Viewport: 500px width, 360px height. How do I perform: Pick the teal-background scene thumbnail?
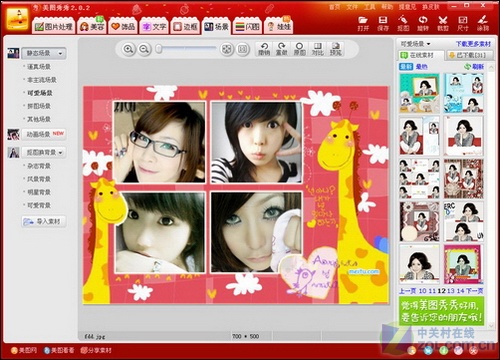[419, 93]
